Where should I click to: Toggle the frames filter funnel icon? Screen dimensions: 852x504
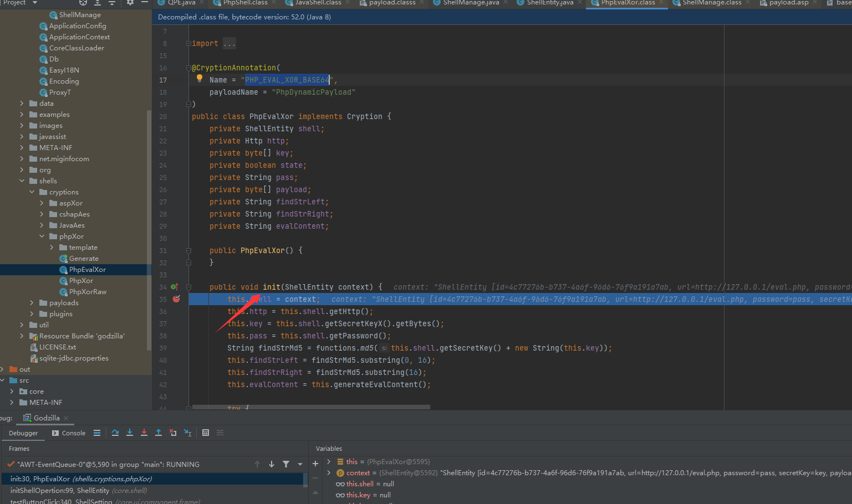pyautogui.click(x=286, y=464)
